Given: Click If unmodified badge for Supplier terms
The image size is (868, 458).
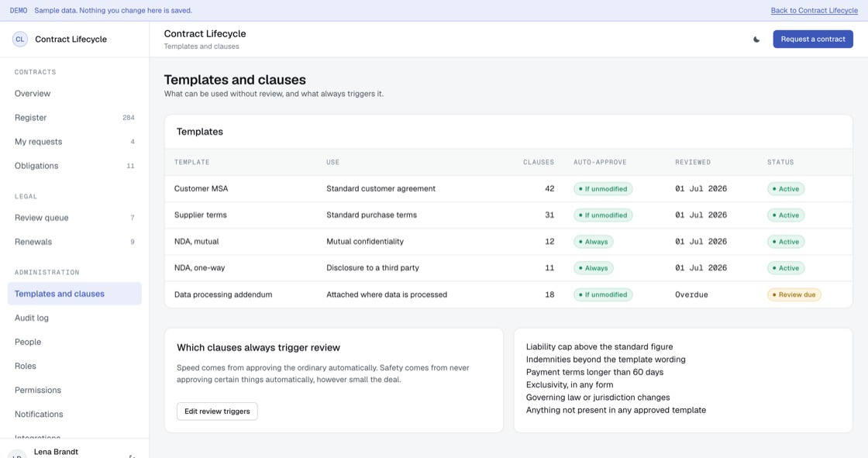Looking at the screenshot, I should click(603, 215).
